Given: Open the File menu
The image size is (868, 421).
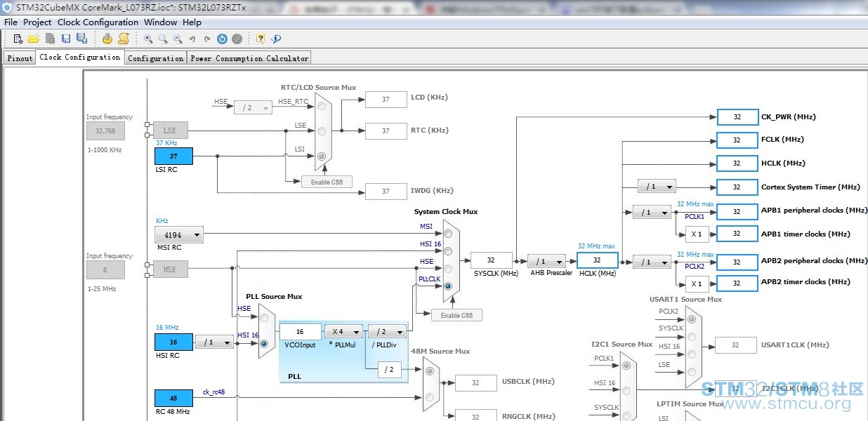Looking at the screenshot, I should click(11, 22).
